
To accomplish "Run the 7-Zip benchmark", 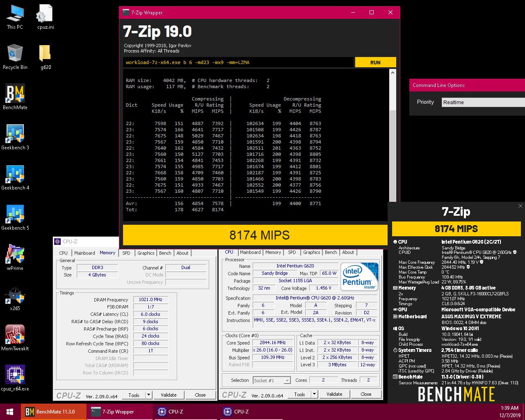I will (375, 62).
